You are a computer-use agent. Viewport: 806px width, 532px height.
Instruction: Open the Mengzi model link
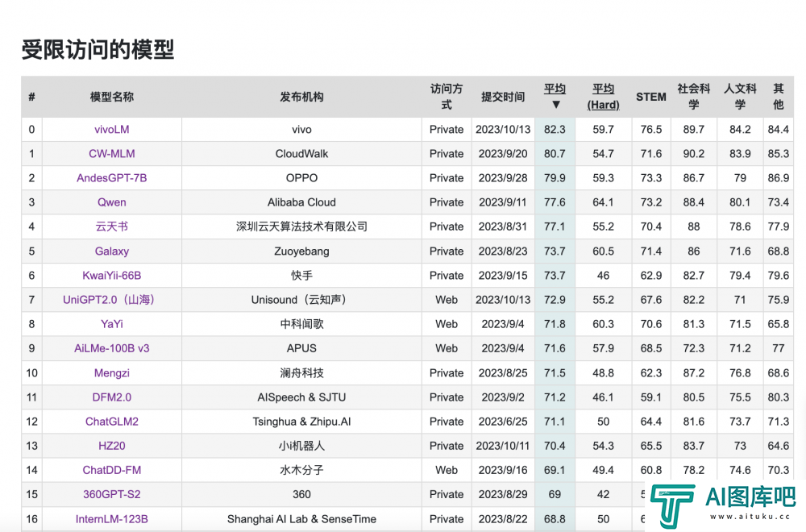111,372
